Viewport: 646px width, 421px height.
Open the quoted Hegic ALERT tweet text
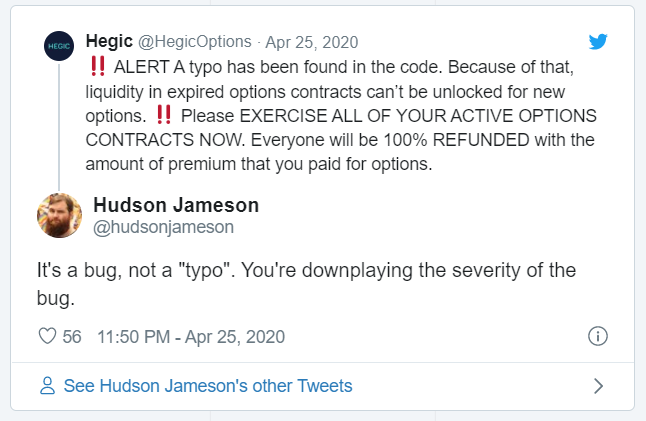[x=341, y=116]
